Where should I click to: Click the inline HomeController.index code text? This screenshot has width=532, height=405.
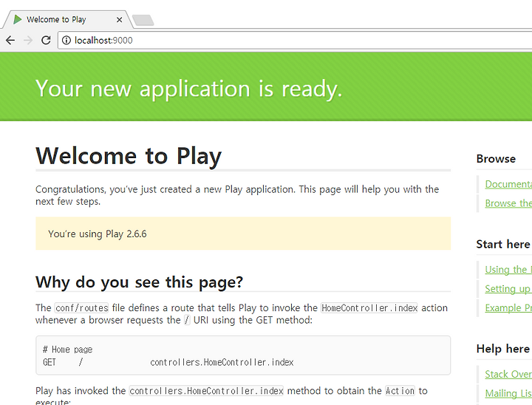click(x=369, y=308)
